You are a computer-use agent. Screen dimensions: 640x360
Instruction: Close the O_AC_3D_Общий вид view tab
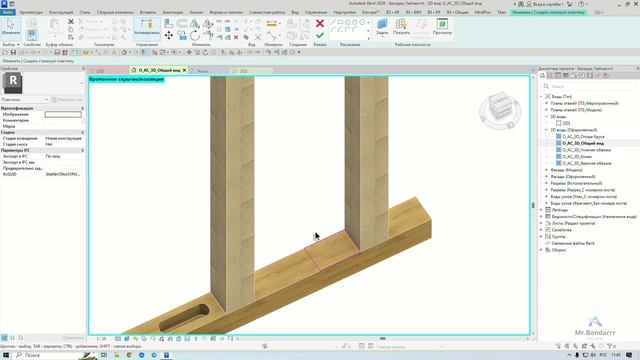[x=184, y=70]
